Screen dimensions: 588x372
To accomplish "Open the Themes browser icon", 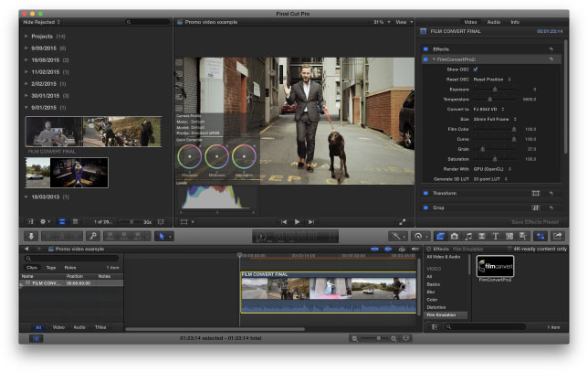I will [523, 237].
